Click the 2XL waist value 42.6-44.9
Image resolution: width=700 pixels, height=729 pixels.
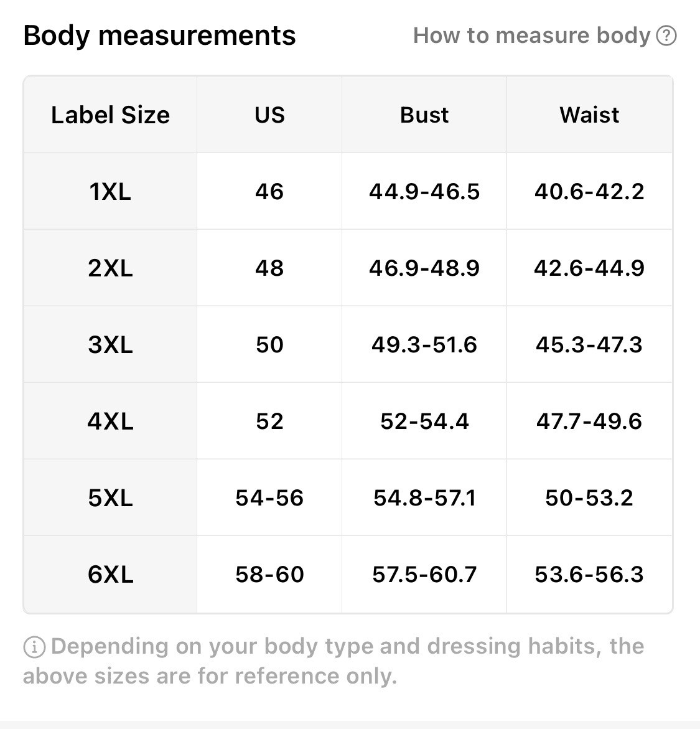(x=589, y=268)
